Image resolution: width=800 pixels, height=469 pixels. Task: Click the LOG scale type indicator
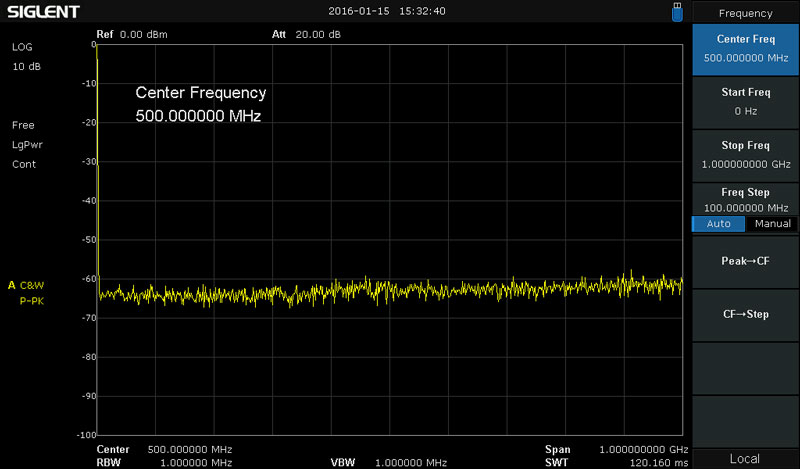click(x=23, y=48)
